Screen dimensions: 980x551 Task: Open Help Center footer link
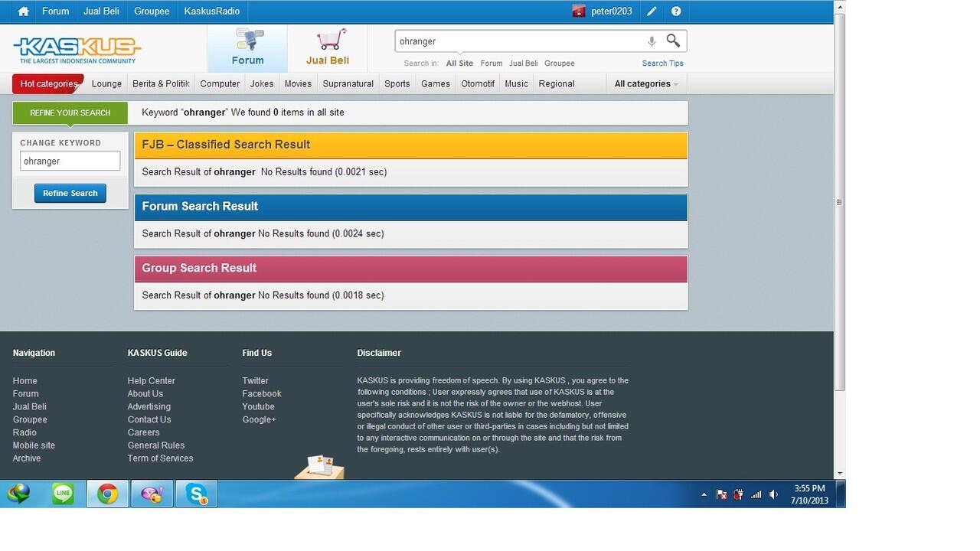pos(151,381)
